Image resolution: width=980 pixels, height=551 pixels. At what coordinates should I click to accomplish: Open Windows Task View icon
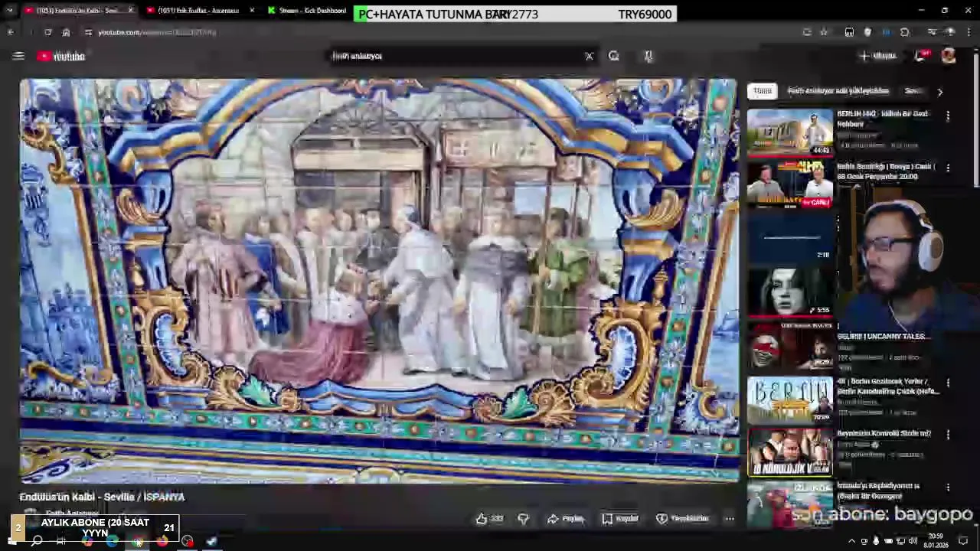[x=61, y=542]
